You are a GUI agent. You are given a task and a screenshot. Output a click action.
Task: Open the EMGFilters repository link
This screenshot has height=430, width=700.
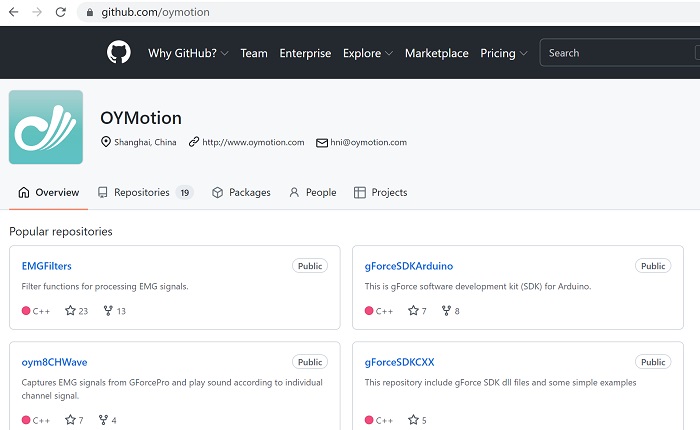coord(46,266)
